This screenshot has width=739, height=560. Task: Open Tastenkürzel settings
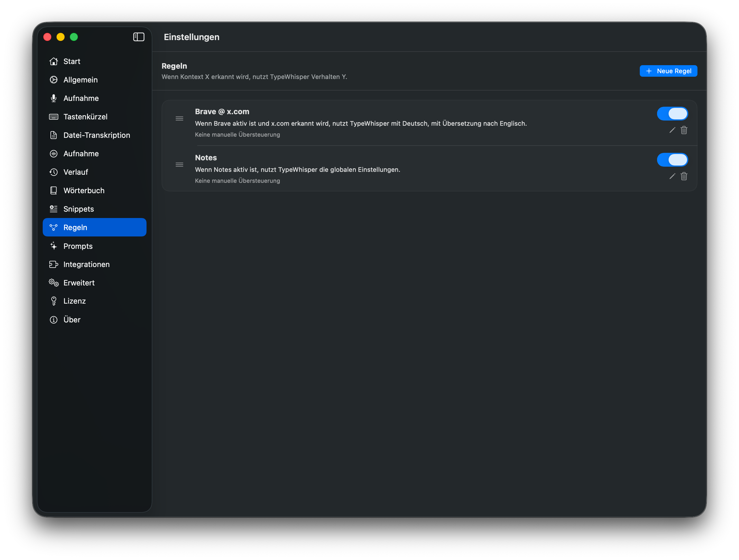[x=95, y=116]
